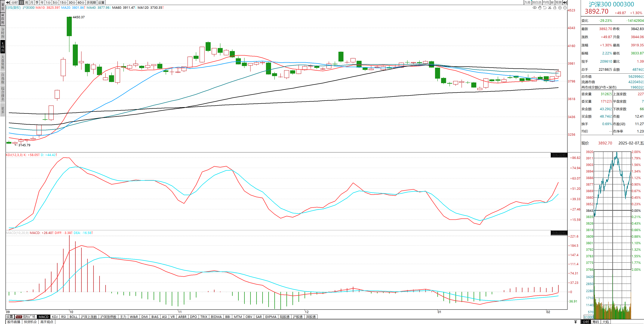Screen dimensions: 644x324
Task: Switch to the 分时 period tab
Action: (14, 3)
